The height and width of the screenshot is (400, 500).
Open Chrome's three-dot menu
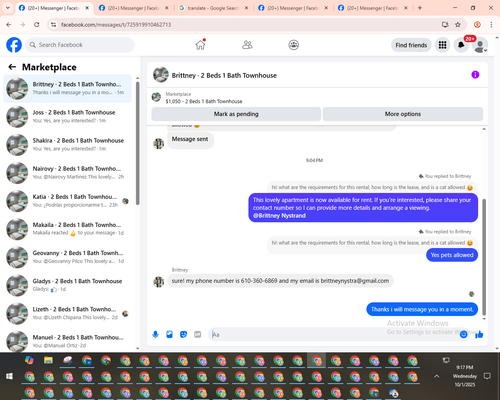point(491,24)
